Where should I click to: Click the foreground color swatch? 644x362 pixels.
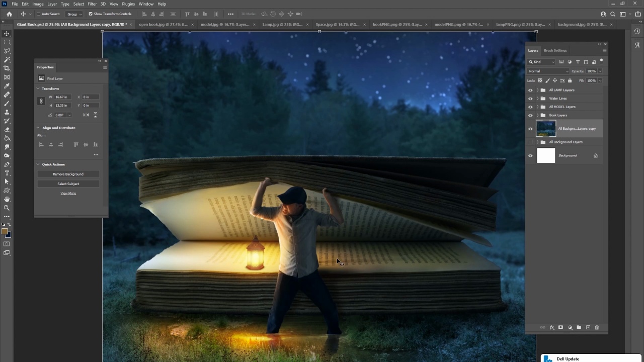5,232
